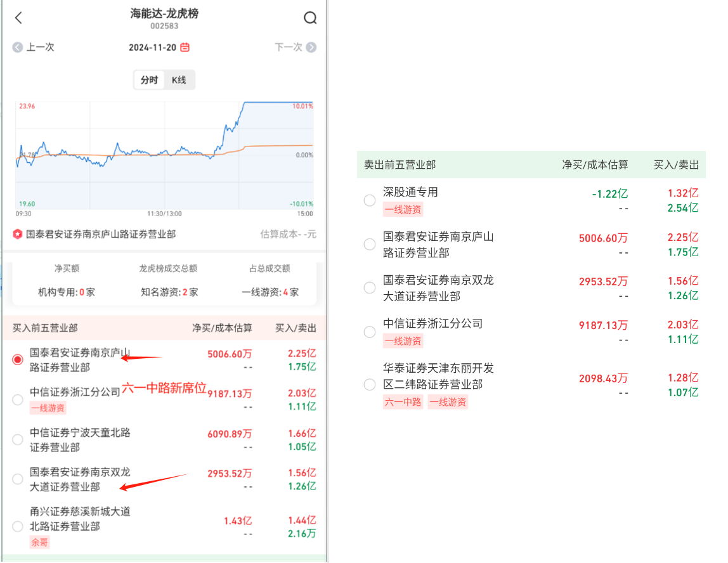Select 中信证券宁波天童北路 radio button
728x563 pixels.
[x=18, y=439]
